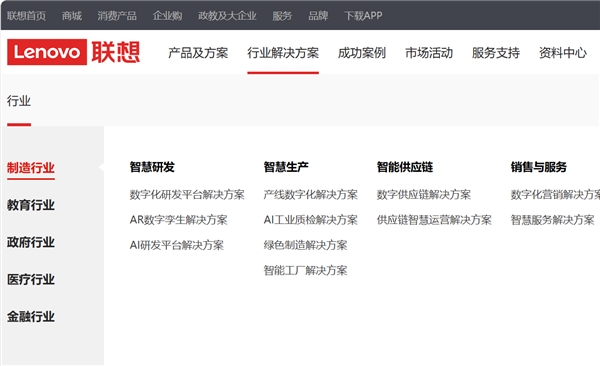Screen dimensions: 600x366
Task: Open 企业购 top bar link
Action: coord(167,16)
